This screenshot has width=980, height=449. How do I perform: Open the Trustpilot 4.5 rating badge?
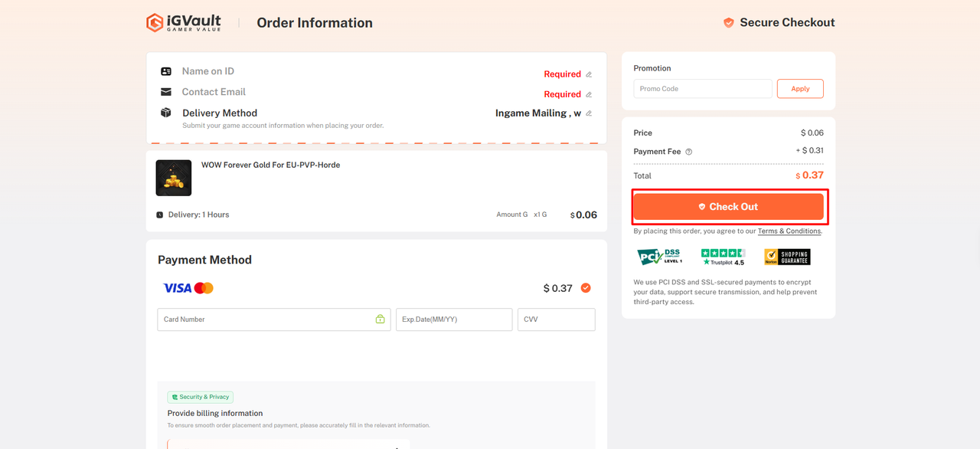tap(724, 257)
